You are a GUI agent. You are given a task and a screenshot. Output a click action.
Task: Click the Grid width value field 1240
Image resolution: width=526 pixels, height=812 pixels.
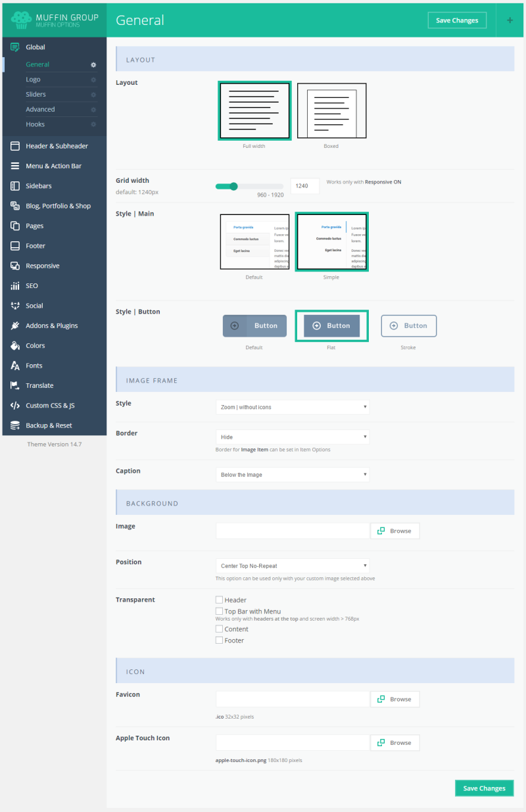coord(305,186)
